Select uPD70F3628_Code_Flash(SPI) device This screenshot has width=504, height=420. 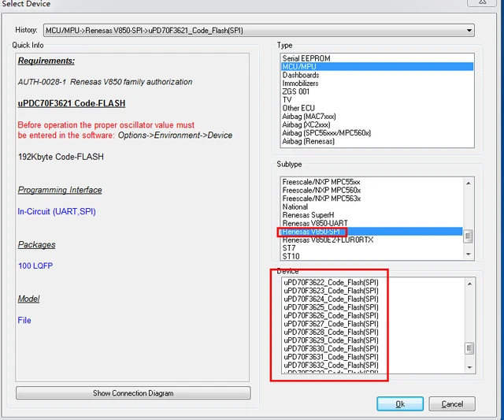pyautogui.click(x=331, y=333)
